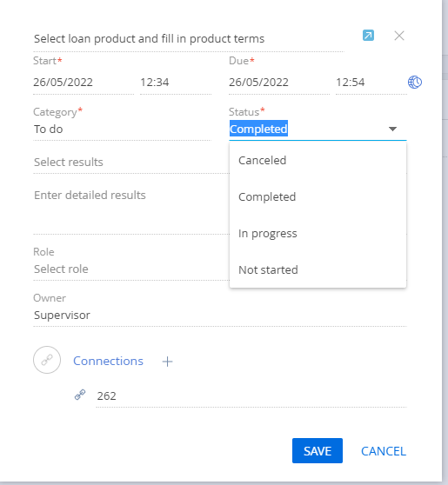Save the task changes
The width and height of the screenshot is (448, 485).
point(318,450)
